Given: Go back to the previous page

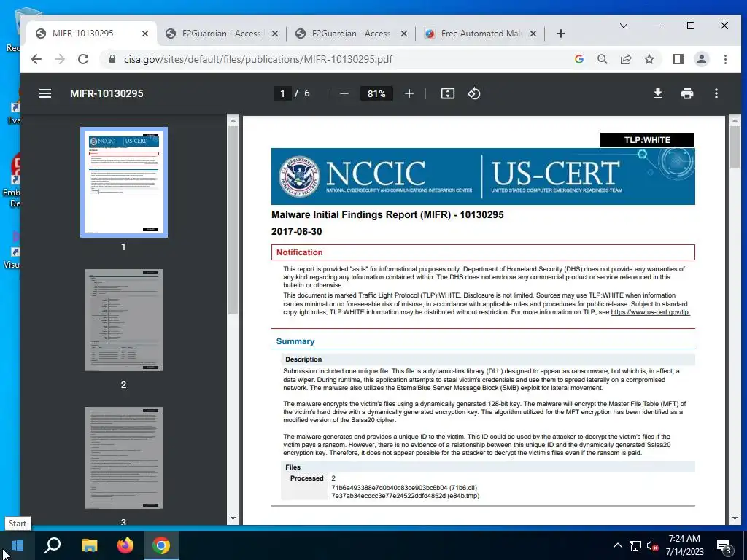Looking at the screenshot, I should [36, 59].
